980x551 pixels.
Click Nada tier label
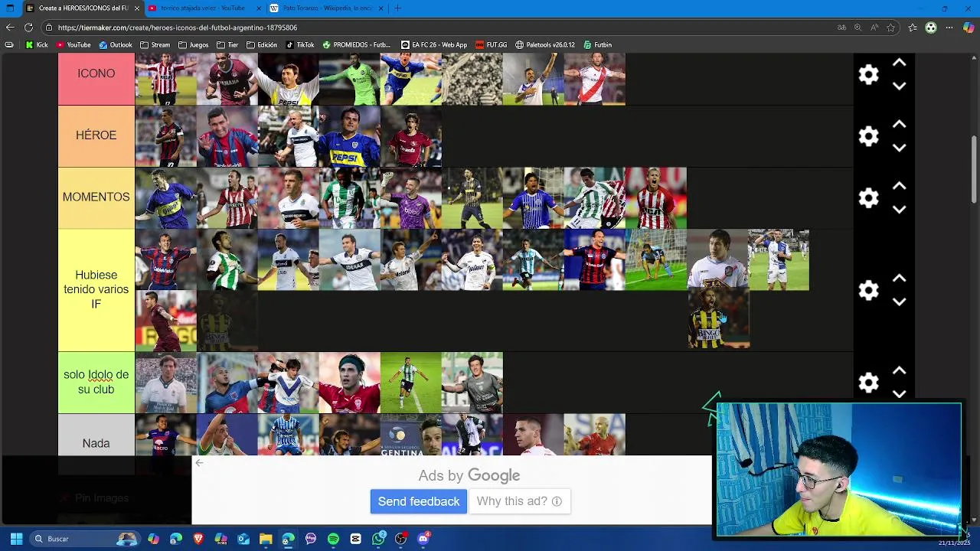coord(96,443)
